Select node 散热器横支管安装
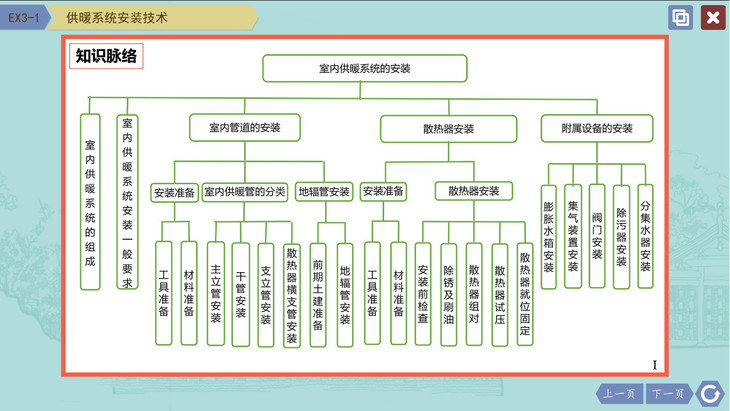Screen dimensions: 730x411 (x=291, y=296)
